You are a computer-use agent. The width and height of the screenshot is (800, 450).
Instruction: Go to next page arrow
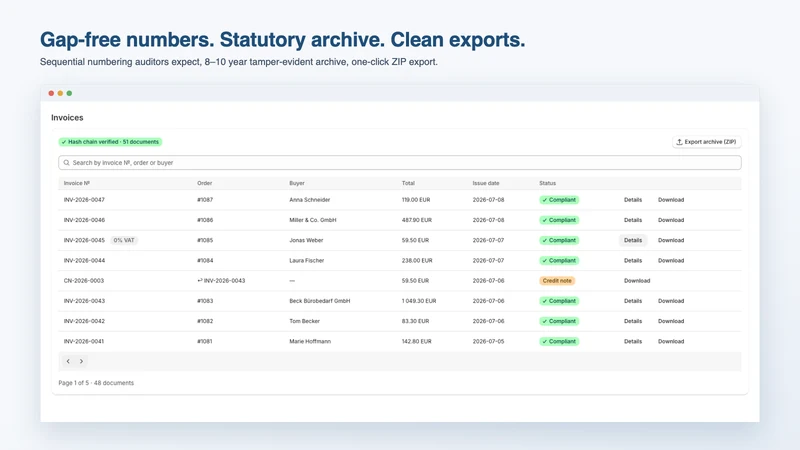pos(81,361)
